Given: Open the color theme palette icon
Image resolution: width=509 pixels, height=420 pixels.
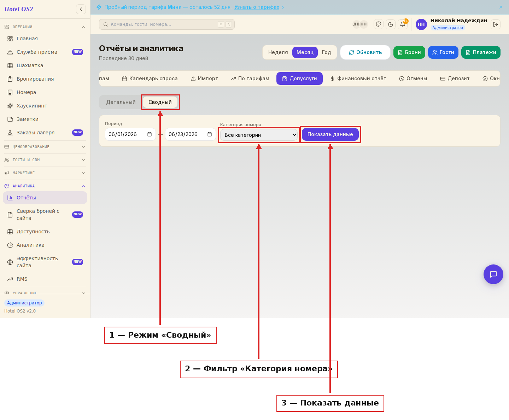Looking at the screenshot, I should [379, 24].
